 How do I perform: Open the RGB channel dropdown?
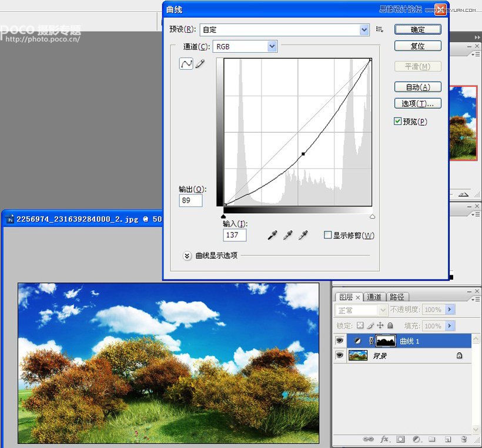pyautogui.click(x=271, y=46)
